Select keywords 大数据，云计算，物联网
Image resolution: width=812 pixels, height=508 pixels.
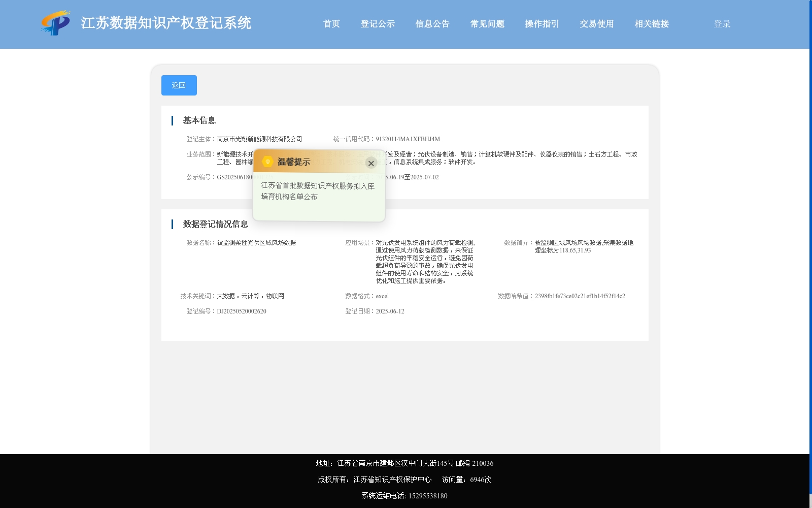(x=250, y=296)
